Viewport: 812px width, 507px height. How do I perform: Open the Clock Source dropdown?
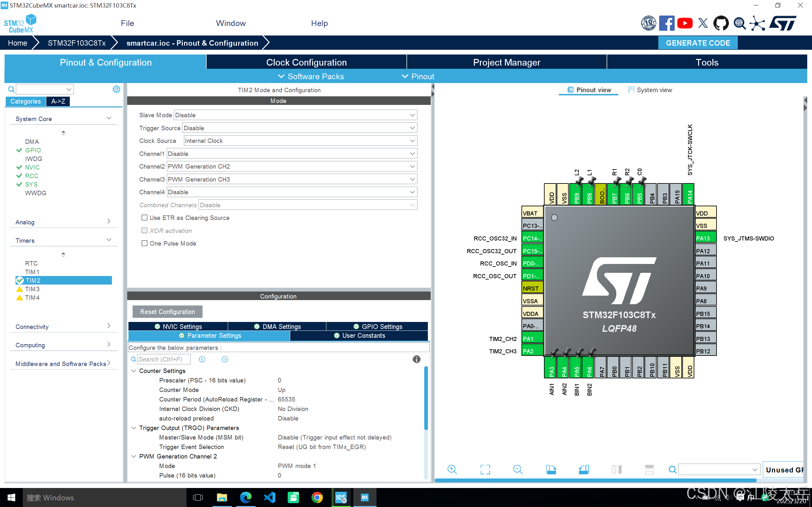300,141
